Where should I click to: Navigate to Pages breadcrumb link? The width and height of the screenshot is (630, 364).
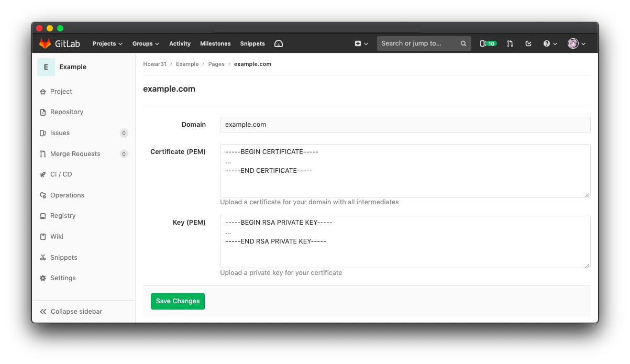pyautogui.click(x=216, y=64)
